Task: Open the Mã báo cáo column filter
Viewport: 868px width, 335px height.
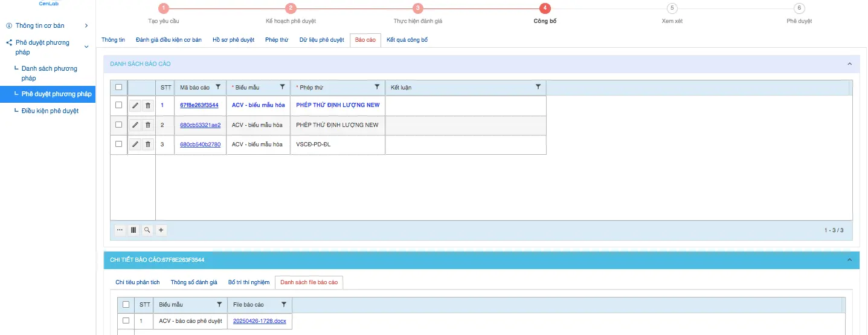Action: click(x=218, y=87)
